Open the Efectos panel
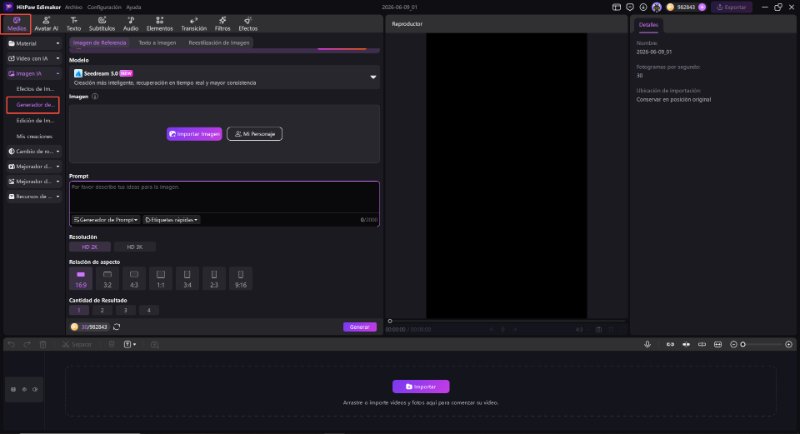This screenshot has width=800, height=434. point(248,24)
